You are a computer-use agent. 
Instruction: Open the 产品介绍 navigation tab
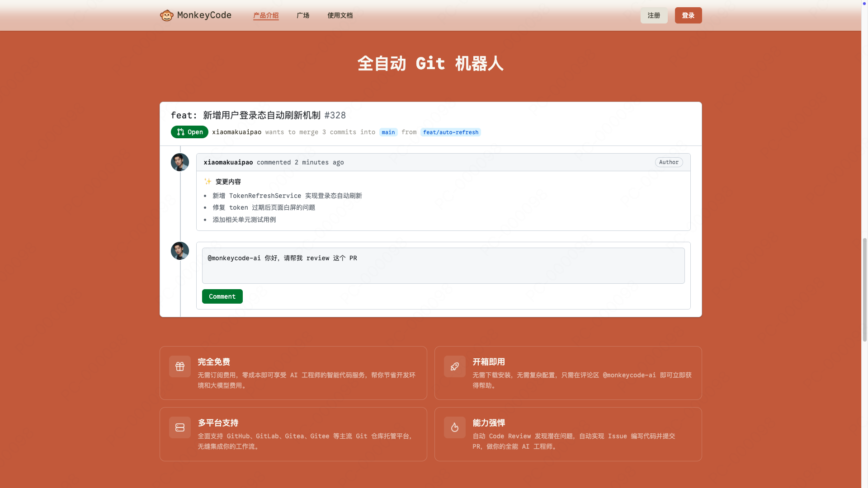coord(266,15)
